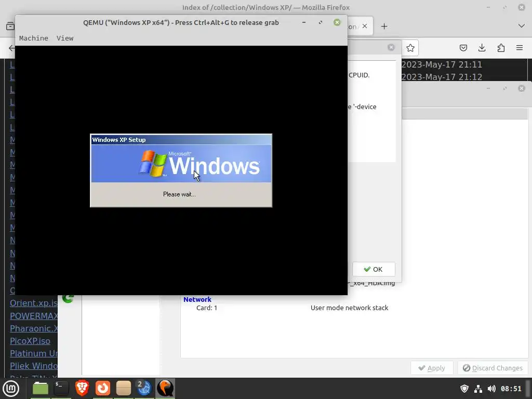Go back in Firefox navigation
The image size is (532, 399).
coord(11,48)
